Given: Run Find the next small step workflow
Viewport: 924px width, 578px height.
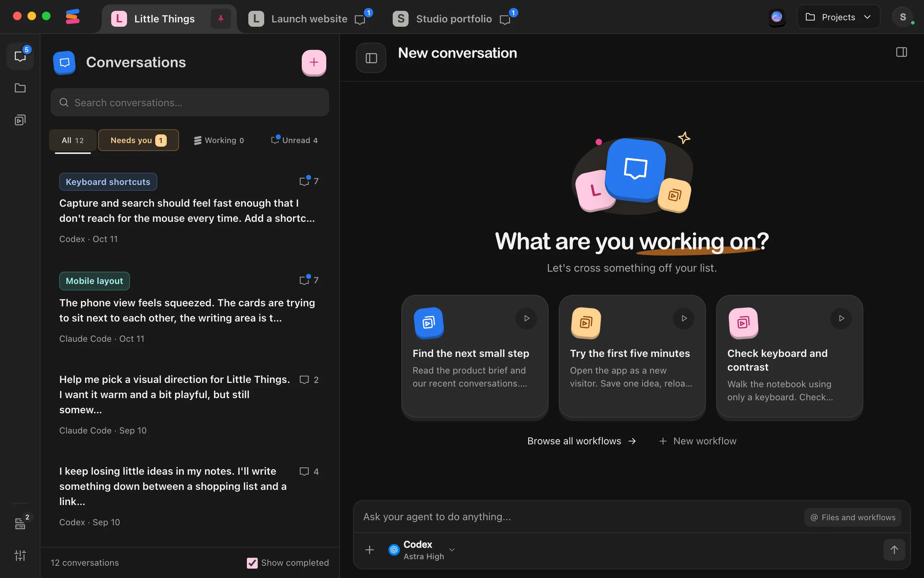Looking at the screenshot, I should tap(527, 318).
